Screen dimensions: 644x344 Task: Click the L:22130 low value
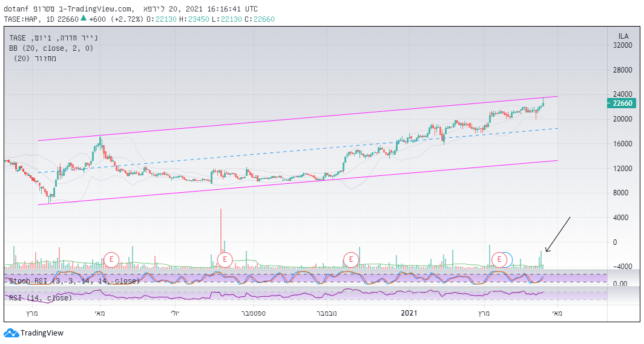(227, 19)
